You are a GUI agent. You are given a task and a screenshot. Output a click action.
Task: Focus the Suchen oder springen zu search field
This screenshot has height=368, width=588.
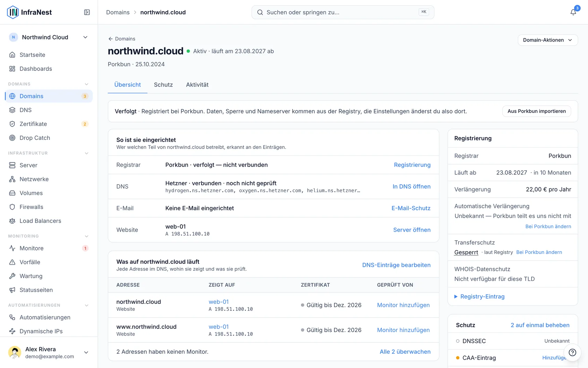(x=343, y=12)
